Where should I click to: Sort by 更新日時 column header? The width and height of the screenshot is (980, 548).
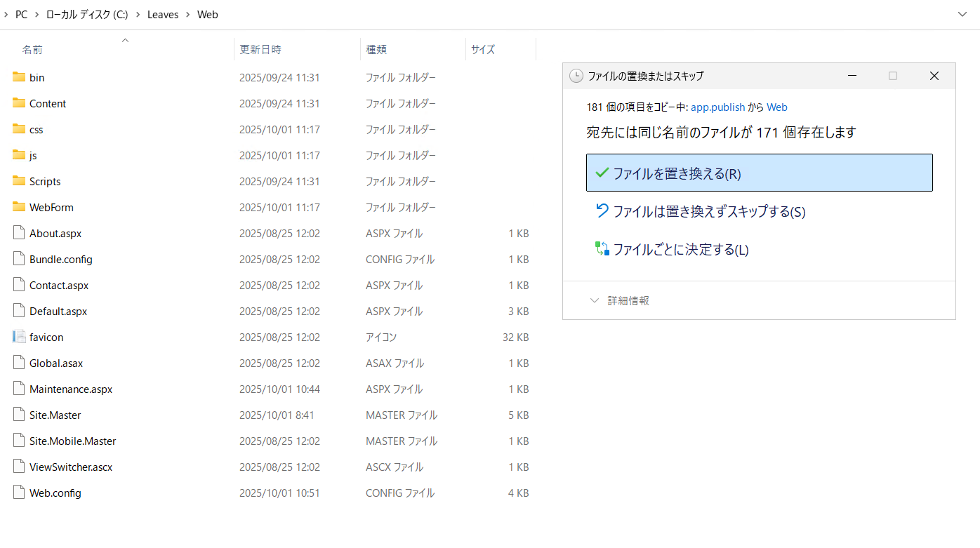(260, 49)
